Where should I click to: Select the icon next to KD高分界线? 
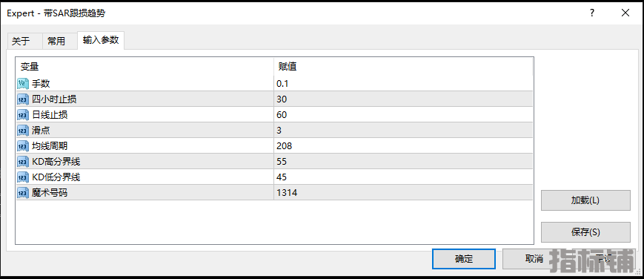tap(22, 162)
